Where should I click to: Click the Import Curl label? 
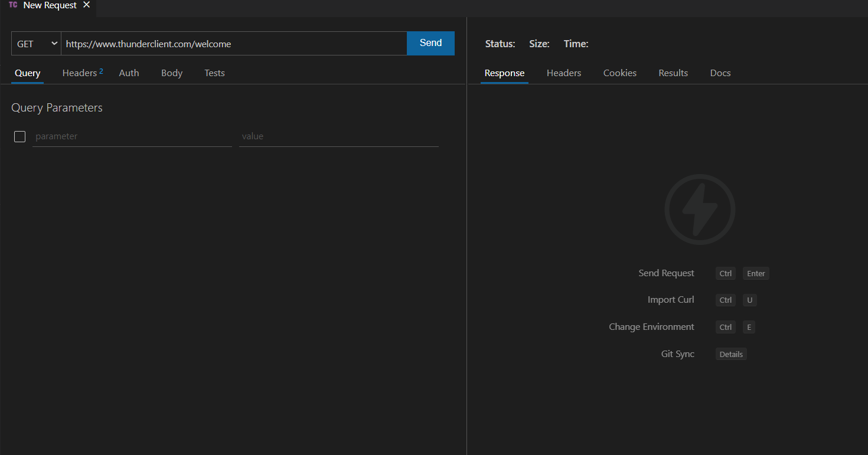coord(671,300)
